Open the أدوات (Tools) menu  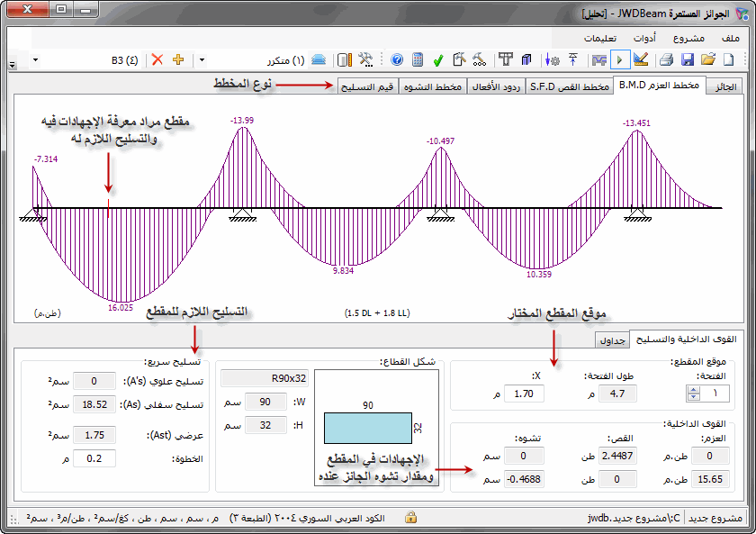(644, 38)
